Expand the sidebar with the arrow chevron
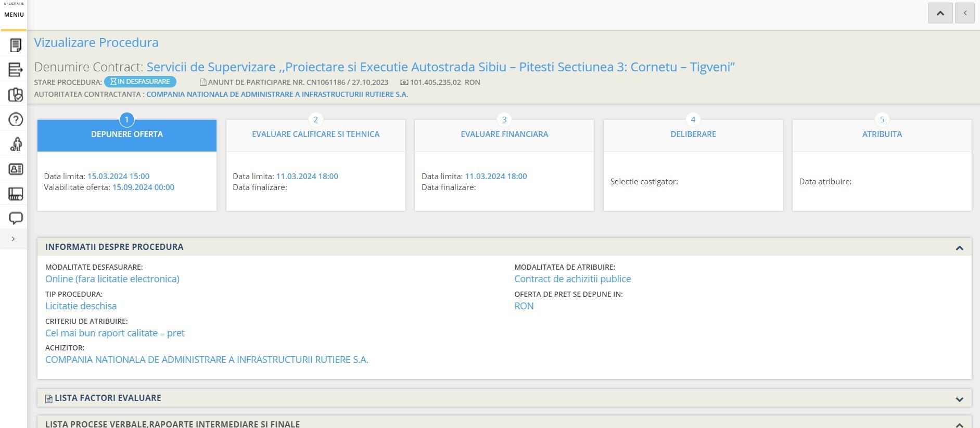This screenshot has height=428, width=980. pos(13,239)
